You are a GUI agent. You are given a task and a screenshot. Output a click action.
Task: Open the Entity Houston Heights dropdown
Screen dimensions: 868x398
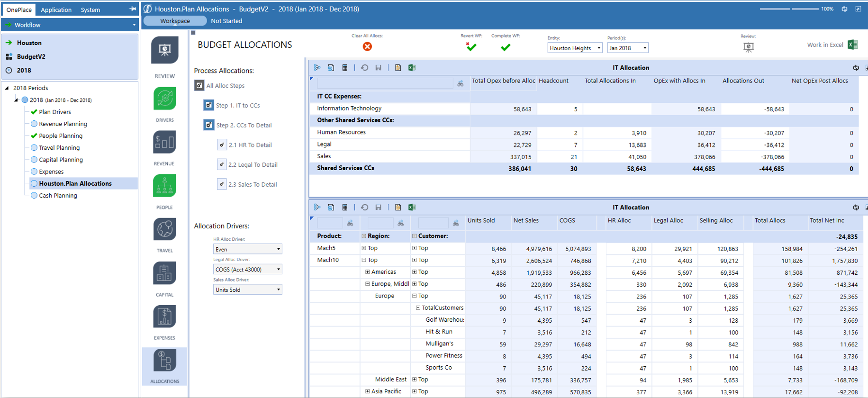(575, 48)
